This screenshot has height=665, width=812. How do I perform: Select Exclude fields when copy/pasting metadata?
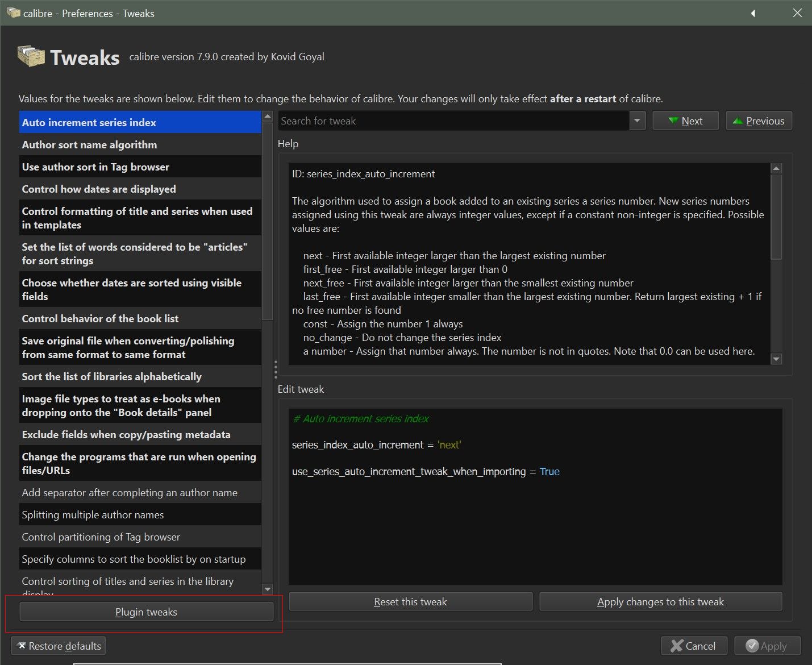click(x=140, y=434)
